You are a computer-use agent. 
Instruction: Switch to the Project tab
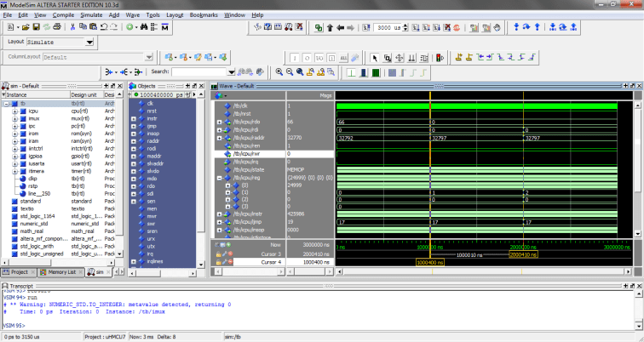(x=18, y=271)
